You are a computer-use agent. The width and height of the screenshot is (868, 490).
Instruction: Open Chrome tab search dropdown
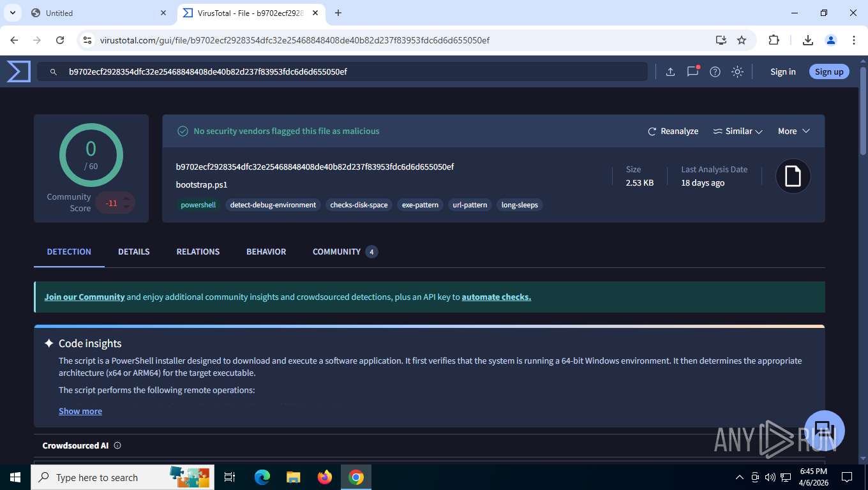coord(12,13)
